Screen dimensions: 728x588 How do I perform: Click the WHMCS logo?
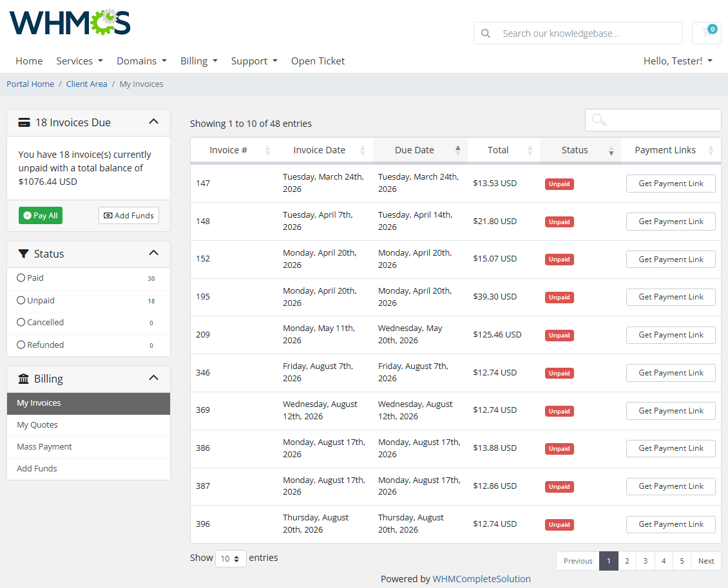(70, 22)
